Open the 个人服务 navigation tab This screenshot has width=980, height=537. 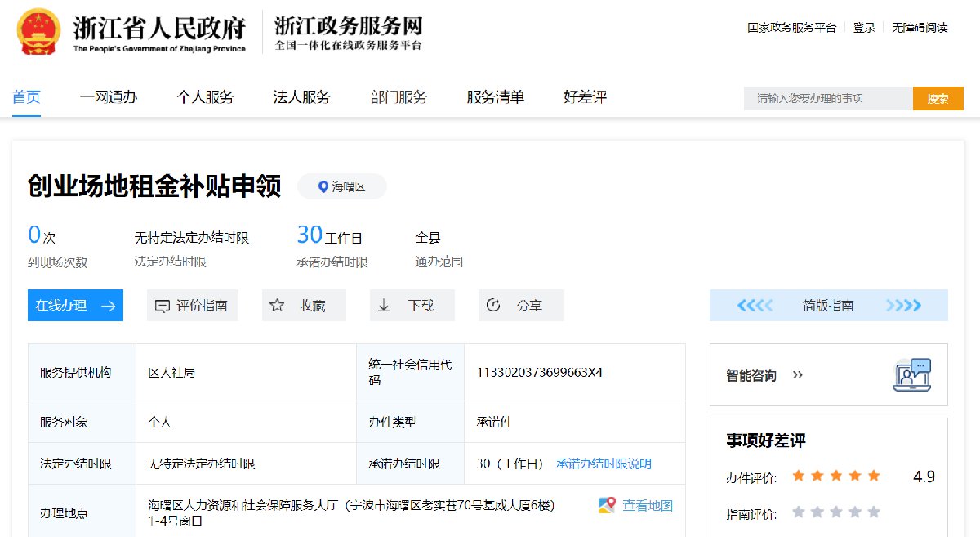pyautogui.click(x=205, y=97)
